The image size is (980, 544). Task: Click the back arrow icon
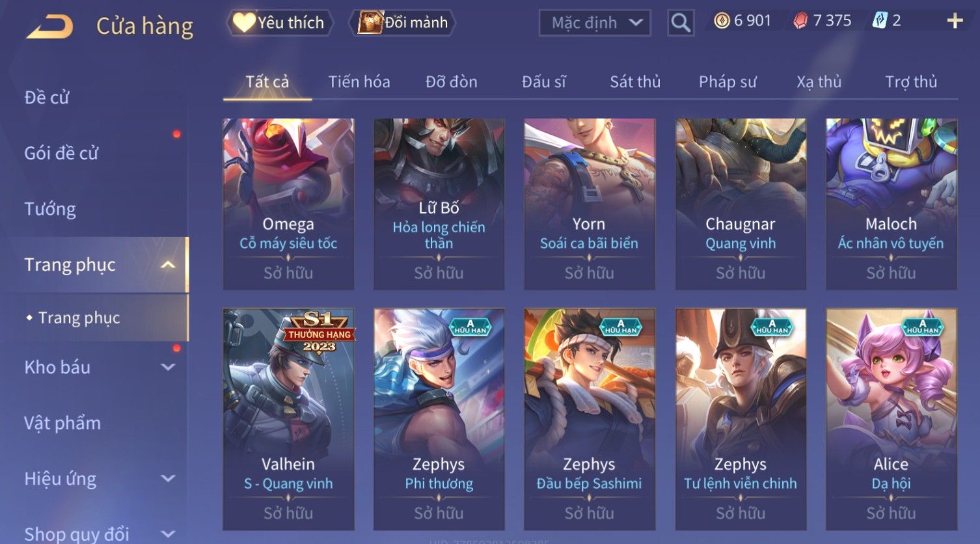(x=49, y=27)
